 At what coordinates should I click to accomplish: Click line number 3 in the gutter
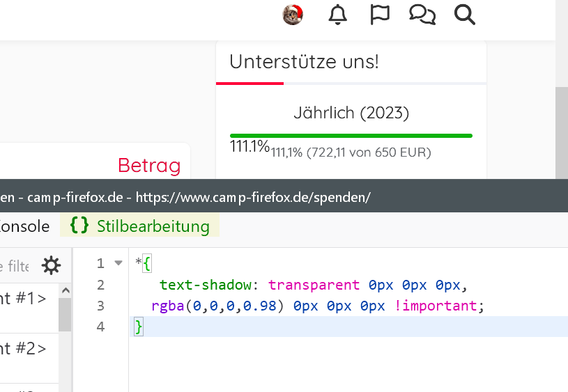(100, 306)
